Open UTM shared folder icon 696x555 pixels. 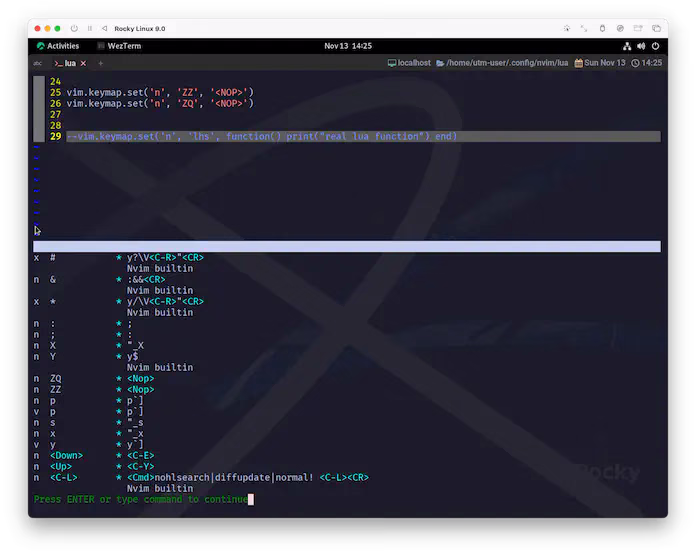tap(638, 28)
